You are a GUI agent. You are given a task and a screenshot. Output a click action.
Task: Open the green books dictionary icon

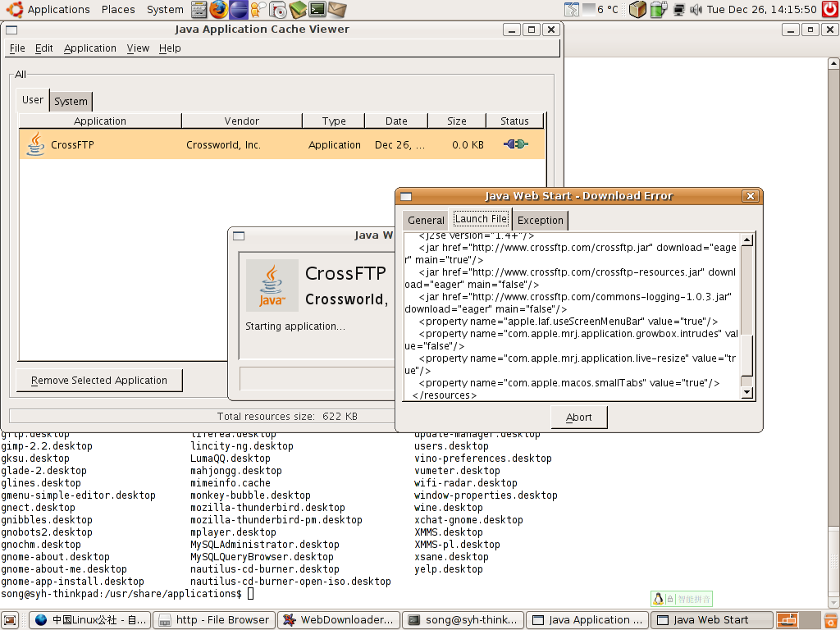(x=298, y=9)
